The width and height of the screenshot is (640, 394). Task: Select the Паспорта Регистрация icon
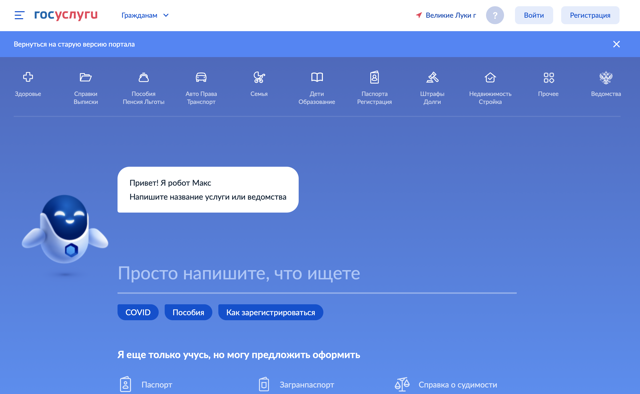(374, 77)
